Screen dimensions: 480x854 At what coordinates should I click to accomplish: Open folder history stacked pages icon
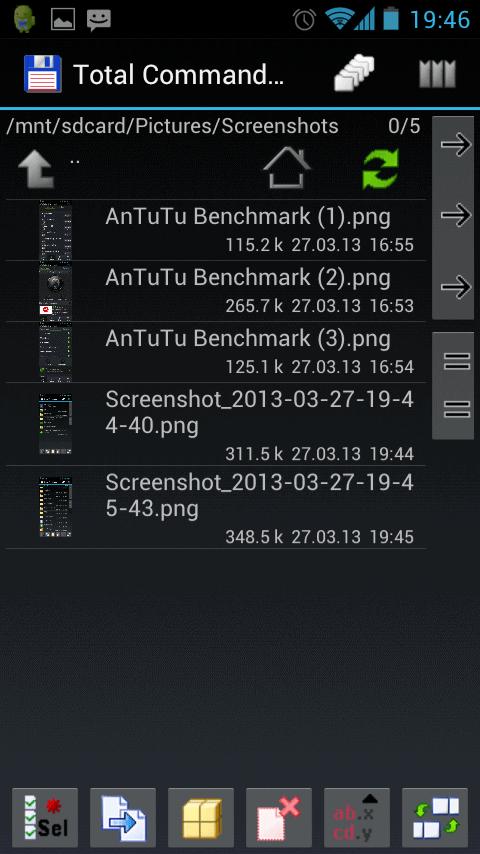click(354, 73)
